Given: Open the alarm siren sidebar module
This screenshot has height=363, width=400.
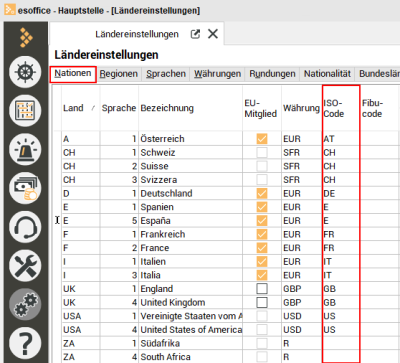Looking at the screenshot, I should (x=25, y=149).
